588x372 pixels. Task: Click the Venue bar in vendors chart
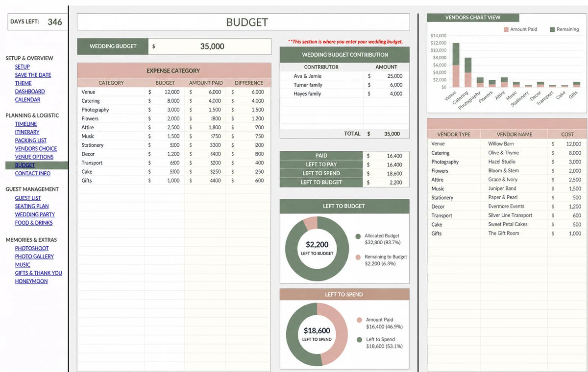pos(456,65)
